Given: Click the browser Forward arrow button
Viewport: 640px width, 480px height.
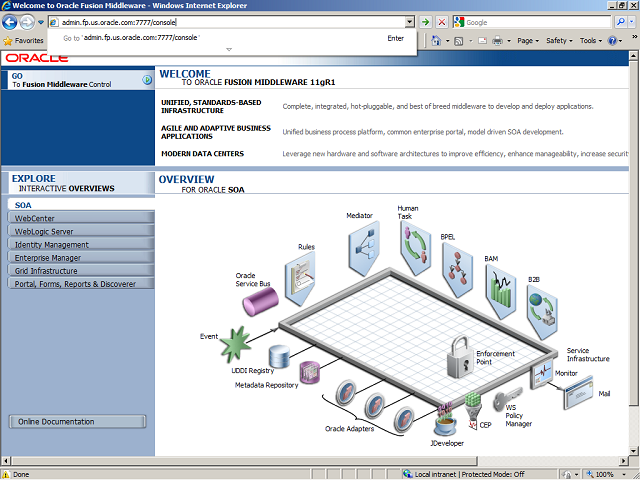Looking at the screenshot, I should coord(27,22).
